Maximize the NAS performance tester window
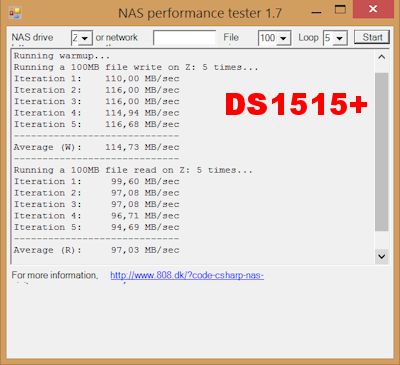Image resolution: width=400 pixels, height=365 pixels. (x=340, y=9)
